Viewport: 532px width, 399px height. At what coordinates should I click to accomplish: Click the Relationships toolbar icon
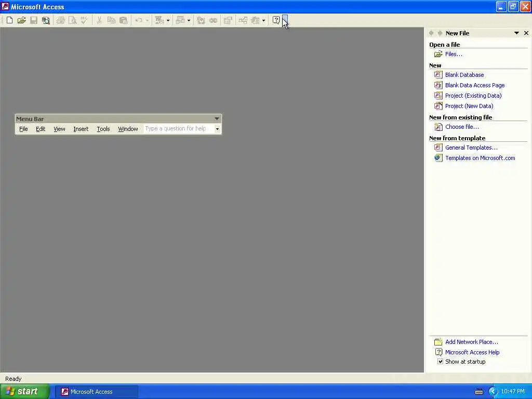243,20
